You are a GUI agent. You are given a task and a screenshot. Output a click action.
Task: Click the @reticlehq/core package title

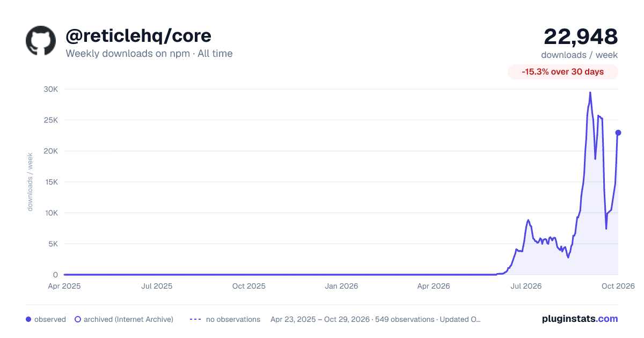tap(138, 35)
